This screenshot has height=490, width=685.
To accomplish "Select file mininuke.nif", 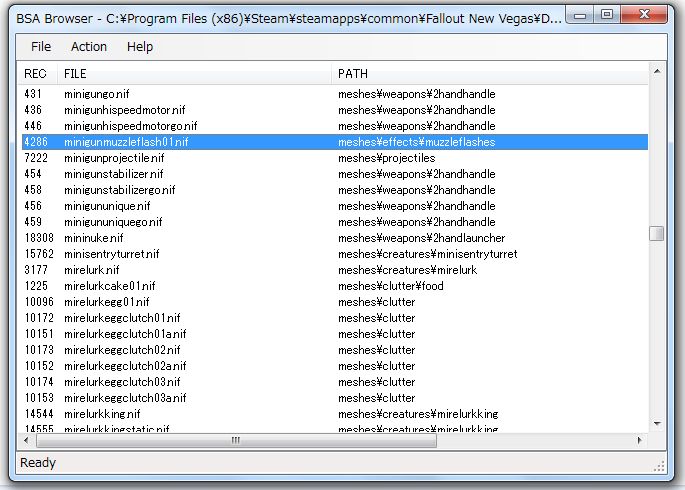I will 93,238.
